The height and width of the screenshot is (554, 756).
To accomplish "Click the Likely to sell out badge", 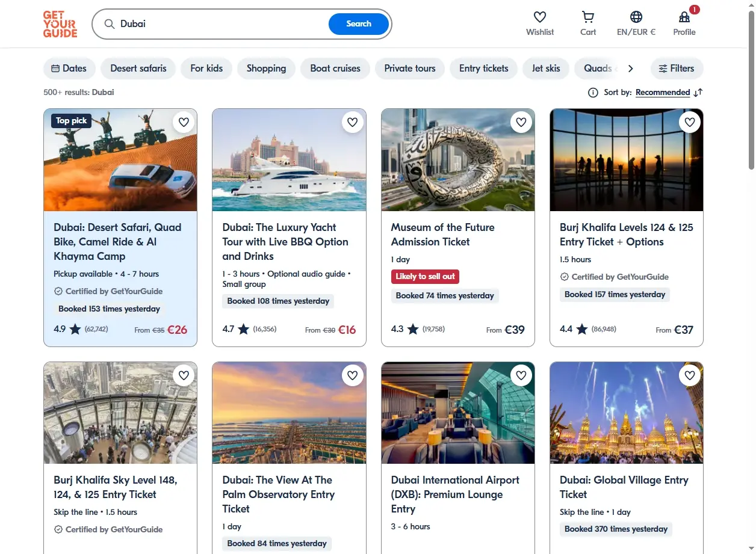I will [425, 277].
